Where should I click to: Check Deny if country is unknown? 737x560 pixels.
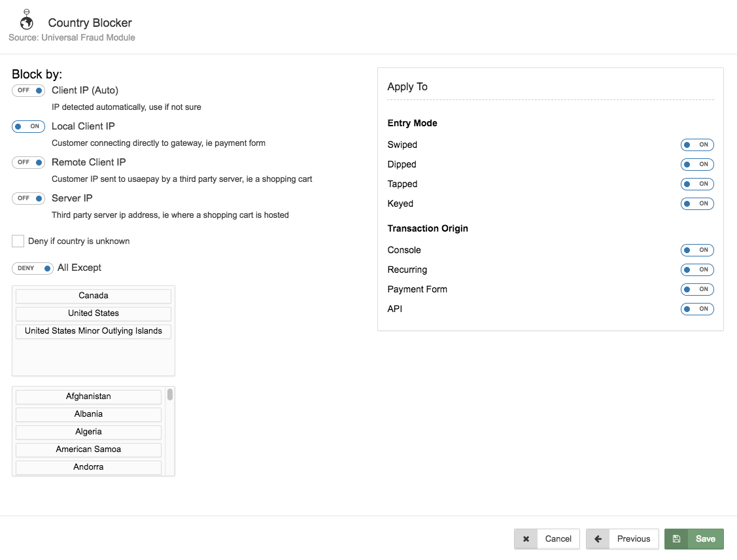tap(18, 241)
